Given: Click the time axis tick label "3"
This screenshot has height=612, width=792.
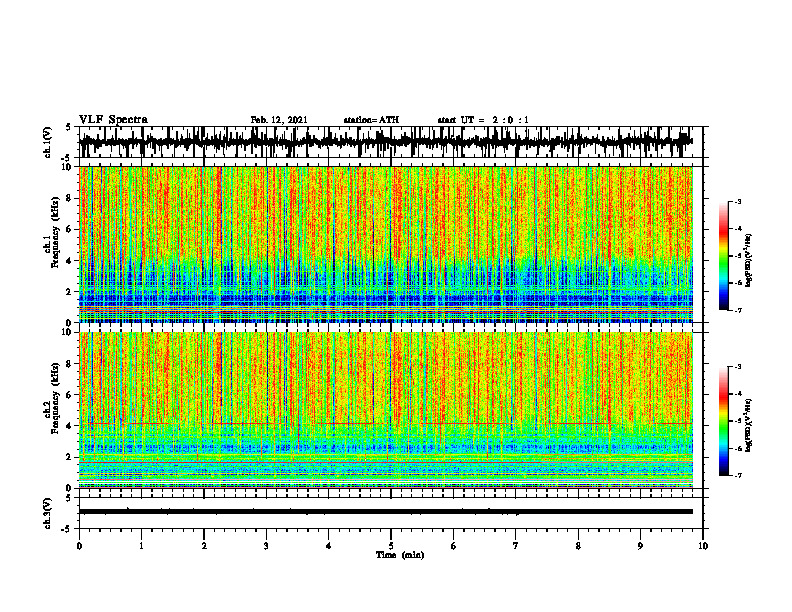Looking at the screenshot, I should click(x=266, y=546).
